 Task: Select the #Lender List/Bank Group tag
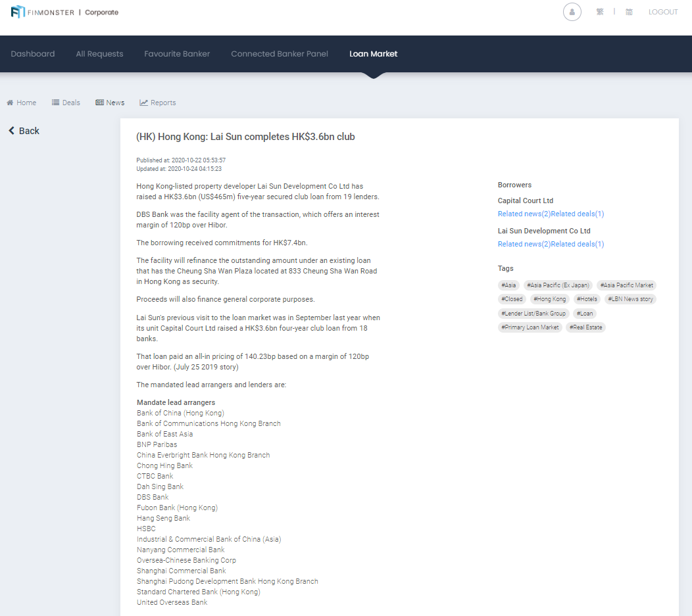click(x=533, y=314)
